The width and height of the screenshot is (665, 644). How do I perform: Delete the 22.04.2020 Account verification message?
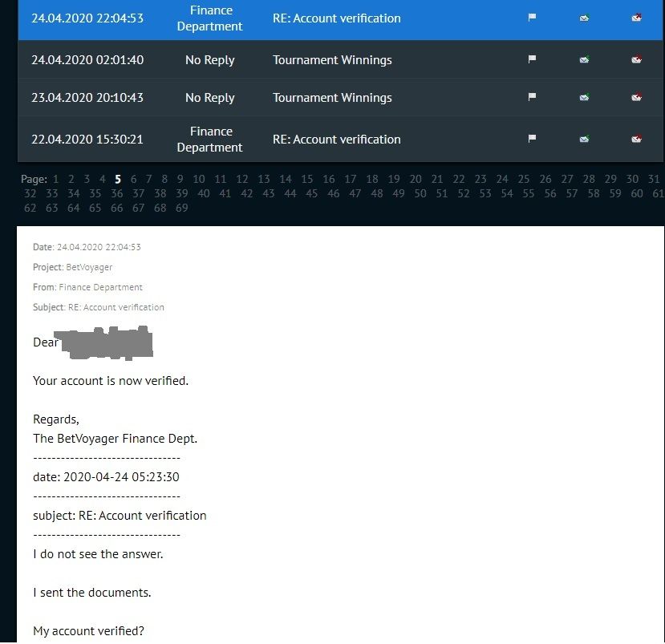coord(637,139)
